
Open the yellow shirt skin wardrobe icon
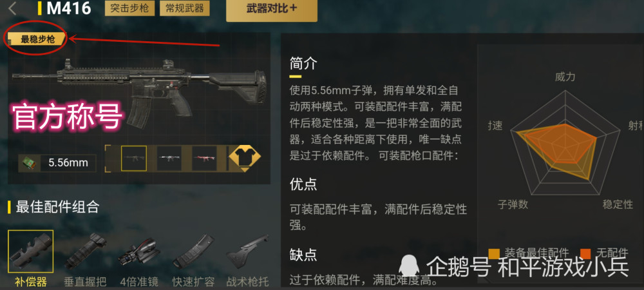[244, 158]
